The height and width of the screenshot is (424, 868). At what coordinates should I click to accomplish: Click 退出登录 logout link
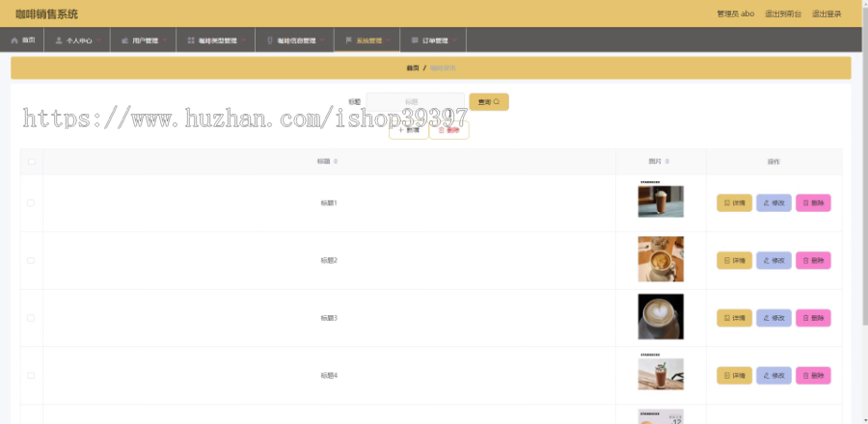pos(827,13)
